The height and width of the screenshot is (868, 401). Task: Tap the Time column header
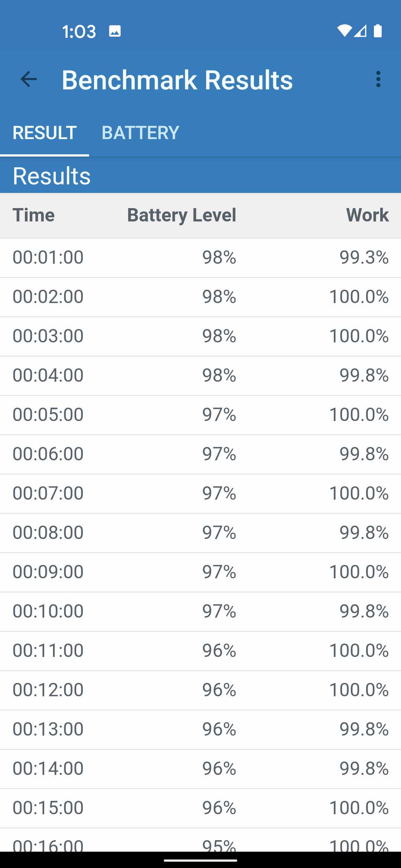coord(34,215)
